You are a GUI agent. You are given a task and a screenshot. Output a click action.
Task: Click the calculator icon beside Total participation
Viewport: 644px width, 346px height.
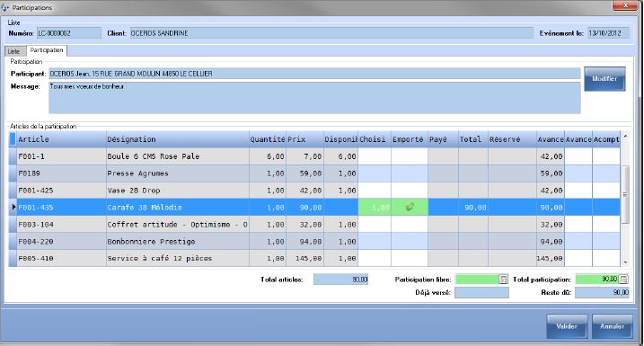click(623, 279)
